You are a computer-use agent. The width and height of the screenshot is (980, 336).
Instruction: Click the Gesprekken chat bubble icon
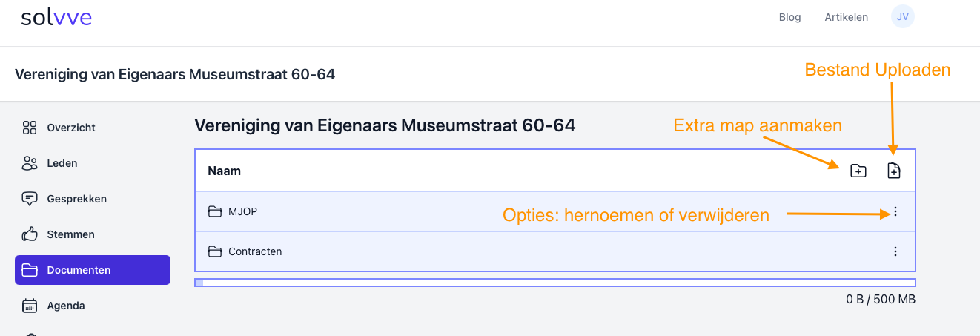click(x=30, y=199)
